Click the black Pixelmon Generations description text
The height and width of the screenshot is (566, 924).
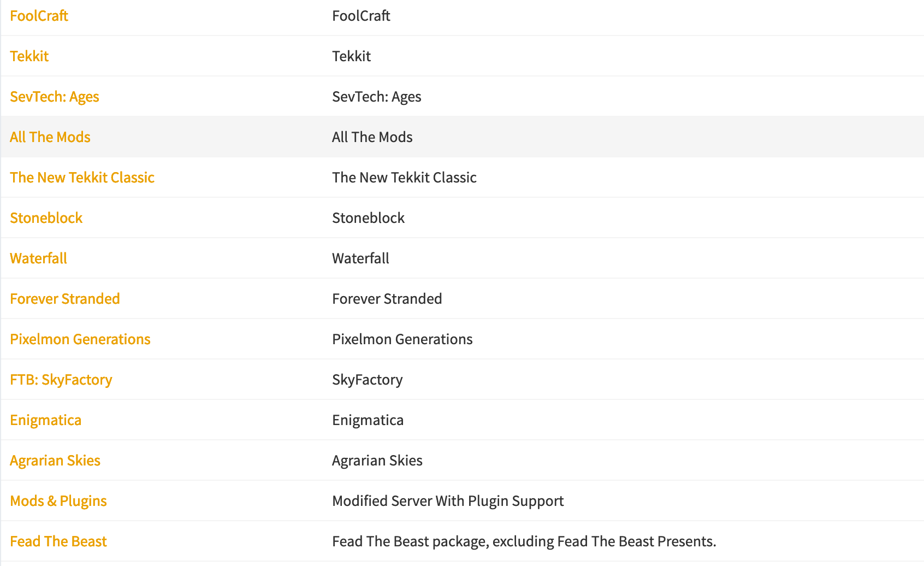pos(402,339)
